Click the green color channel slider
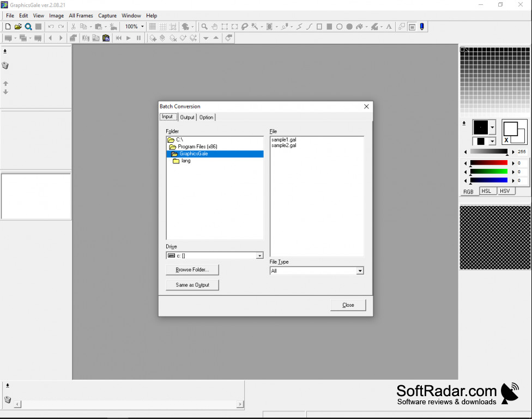The height and width of the screenshot is (419, 532). tap(488, 172)
